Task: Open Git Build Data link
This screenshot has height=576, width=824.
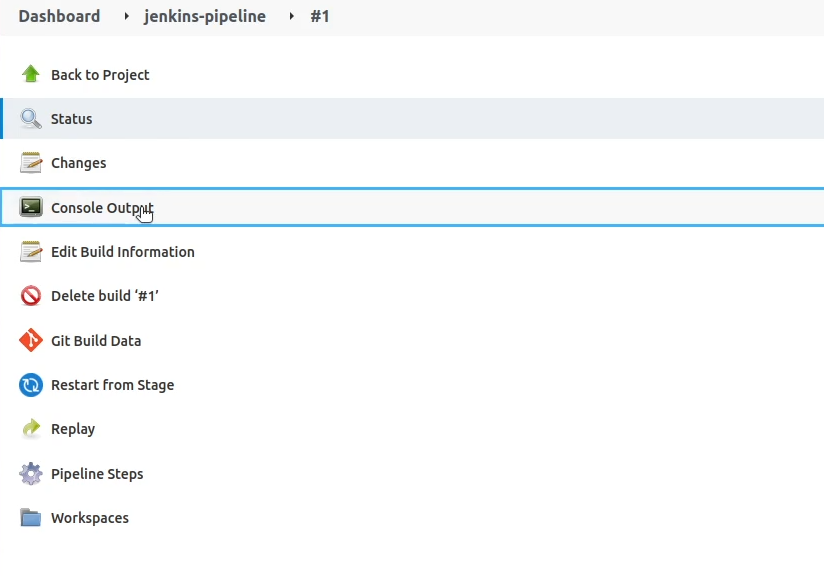Action: [x=96, y=341]
